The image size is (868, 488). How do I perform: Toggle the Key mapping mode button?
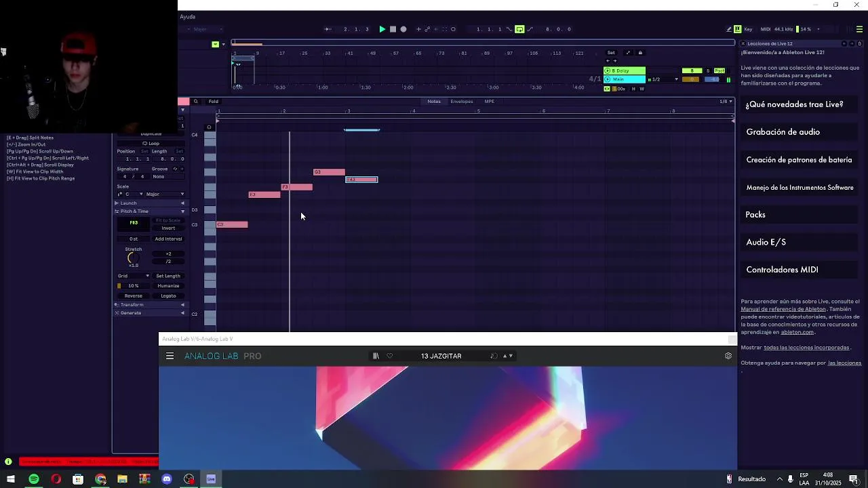pos(748,29)
